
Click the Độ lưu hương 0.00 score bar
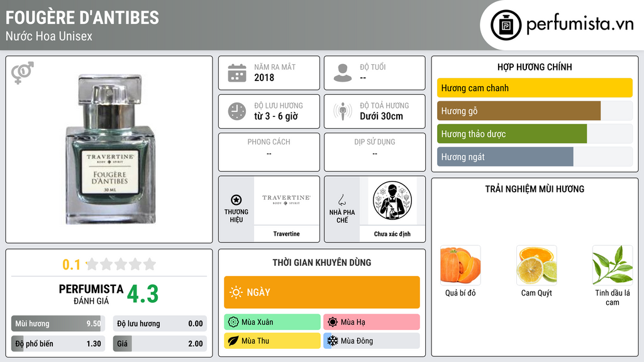click(160, 324)
